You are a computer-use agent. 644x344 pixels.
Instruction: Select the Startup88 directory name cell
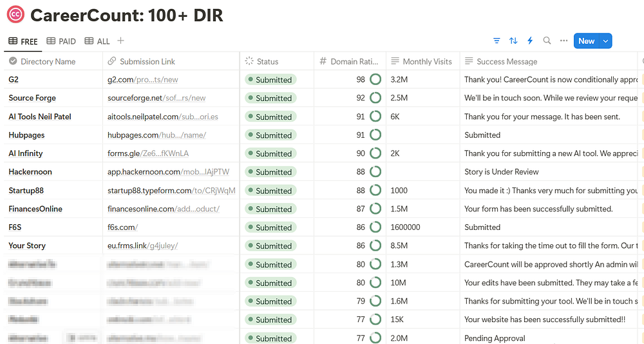(53, 190)
